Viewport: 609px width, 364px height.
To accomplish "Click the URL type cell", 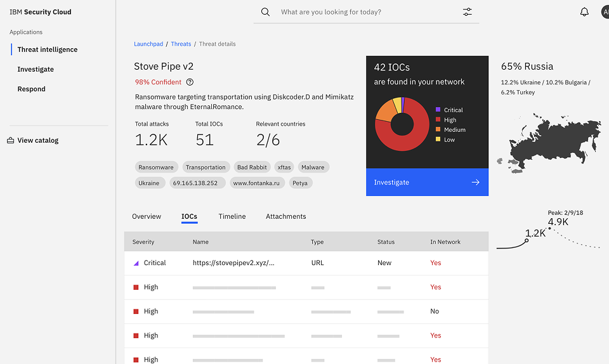I will click(318, 263).
